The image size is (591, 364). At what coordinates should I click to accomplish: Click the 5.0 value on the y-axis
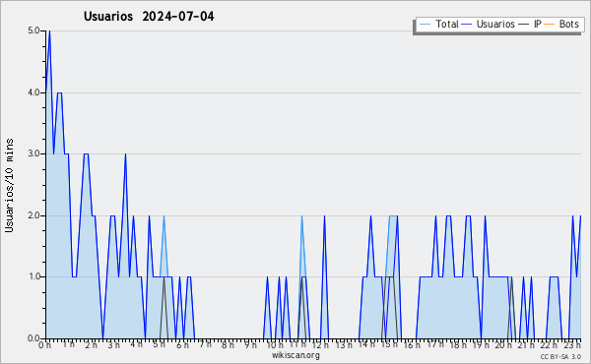tap(33, 30)
